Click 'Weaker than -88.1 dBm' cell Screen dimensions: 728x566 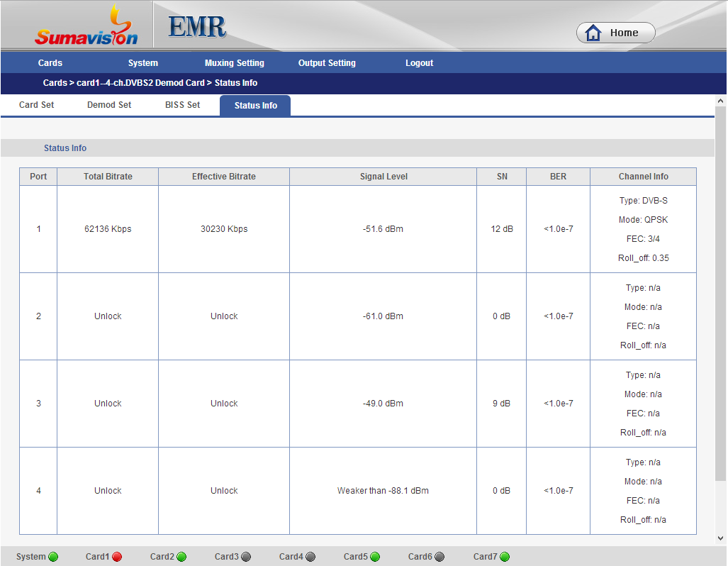tap(383, 491)
